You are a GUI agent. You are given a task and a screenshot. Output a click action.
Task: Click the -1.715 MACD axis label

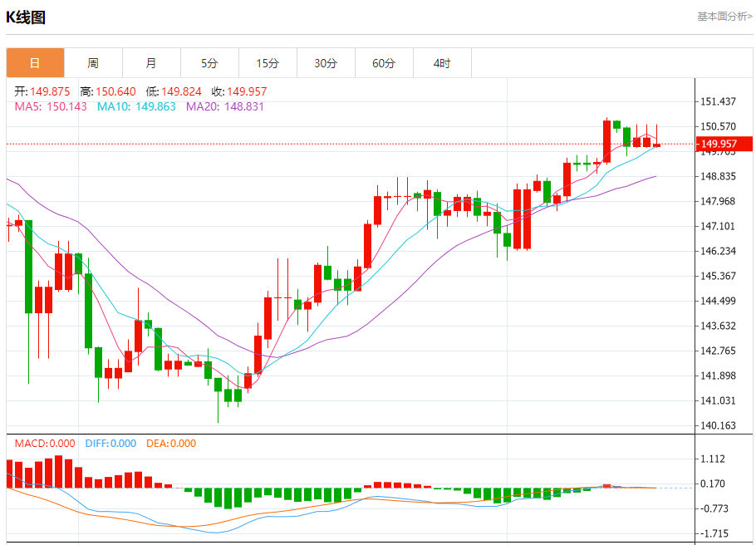tap(714, 534)
